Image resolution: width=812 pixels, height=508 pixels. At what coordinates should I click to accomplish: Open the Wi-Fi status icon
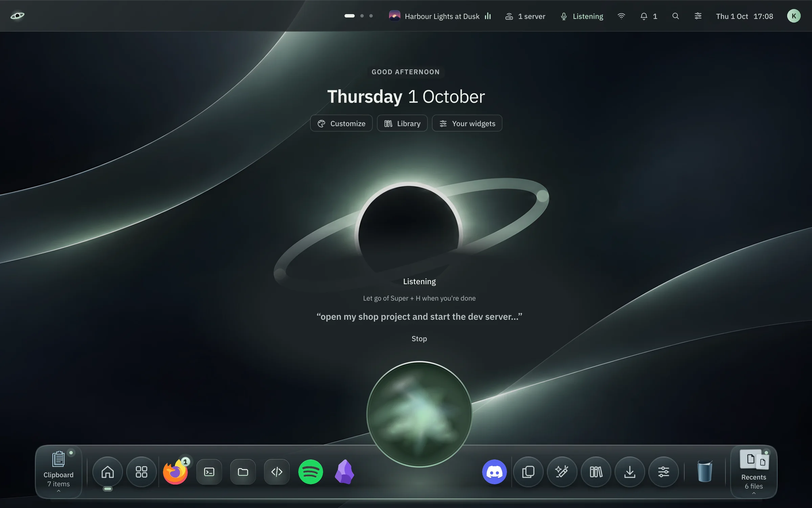coord(621,16)
